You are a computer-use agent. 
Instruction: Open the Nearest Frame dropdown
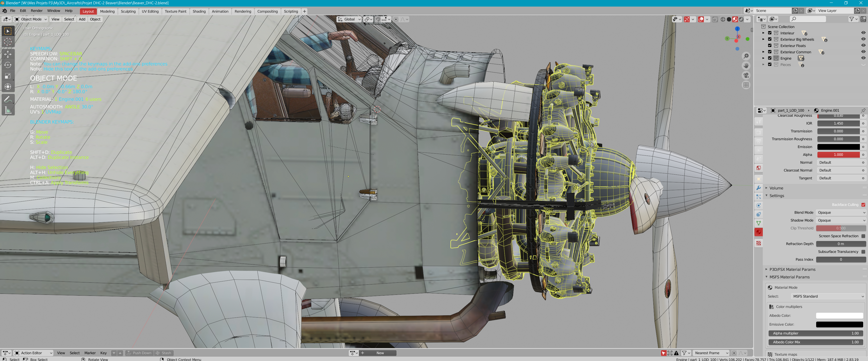click(711, 353)
